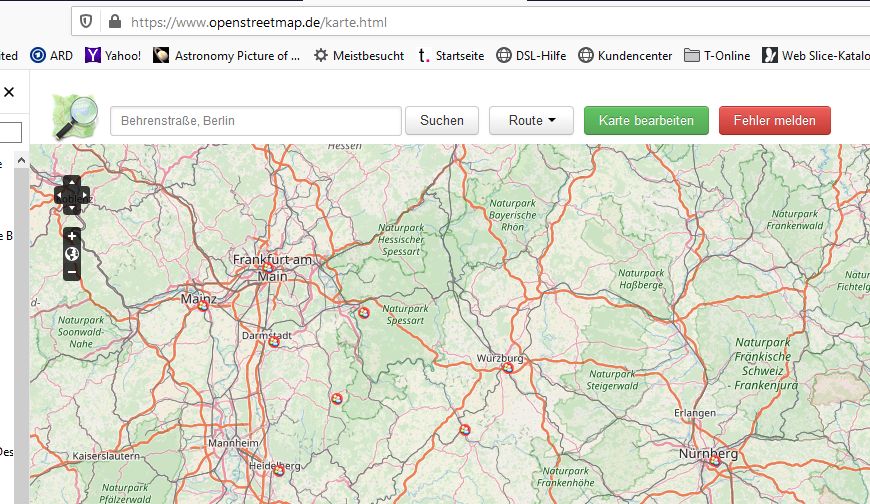Close the sidebar with the X
This screenshot has height=504, width=870.
tap(9, 92)
